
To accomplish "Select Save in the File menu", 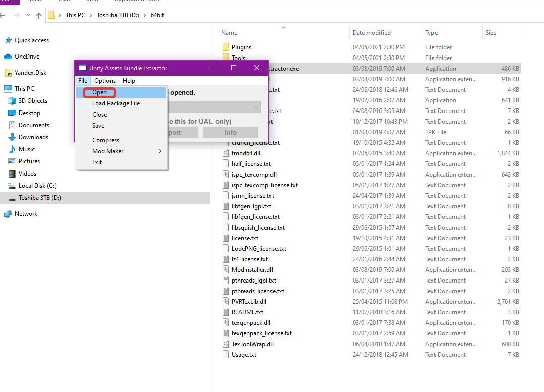I will pos(121,126).
